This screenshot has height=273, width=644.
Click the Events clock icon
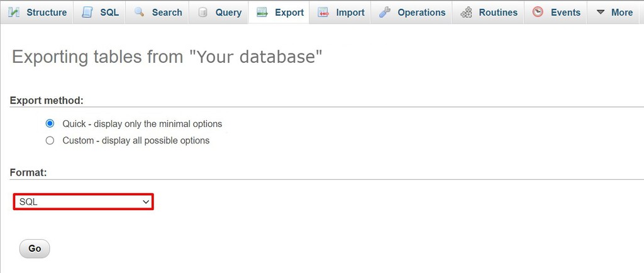pos(538,12)
